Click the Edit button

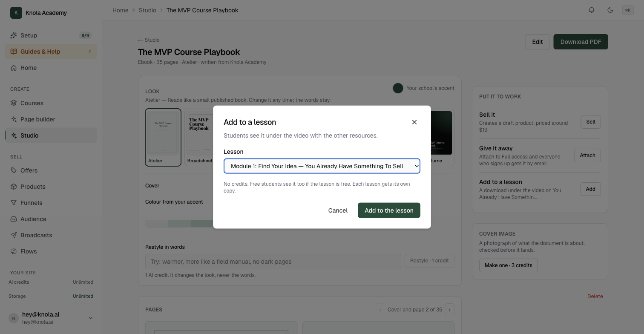pos(538,42)
